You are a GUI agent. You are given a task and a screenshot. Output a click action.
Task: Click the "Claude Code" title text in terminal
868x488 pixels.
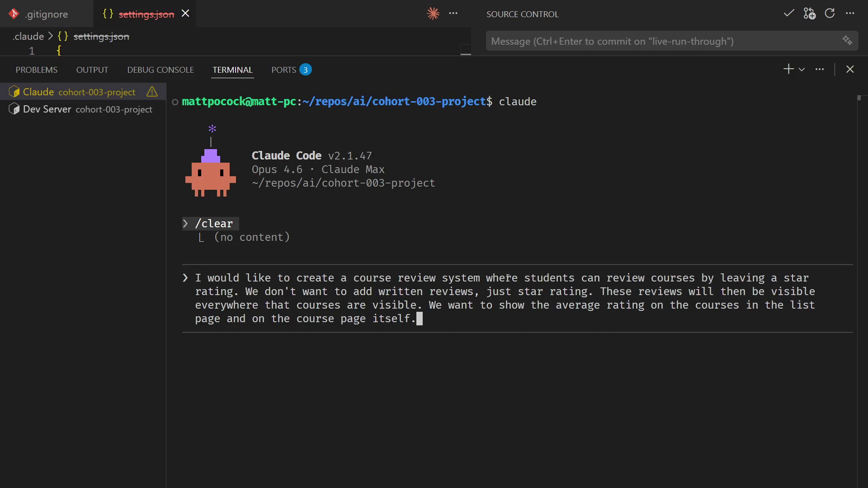287,155
